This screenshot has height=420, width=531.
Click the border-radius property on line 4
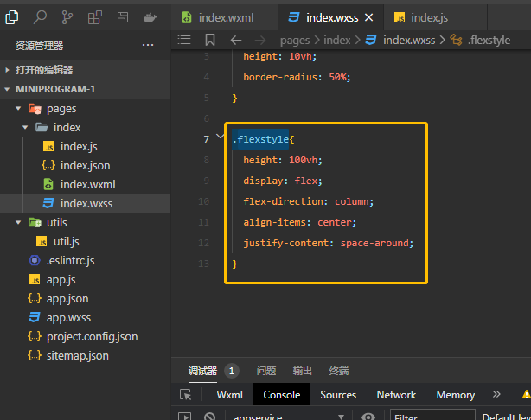[280, 77]
